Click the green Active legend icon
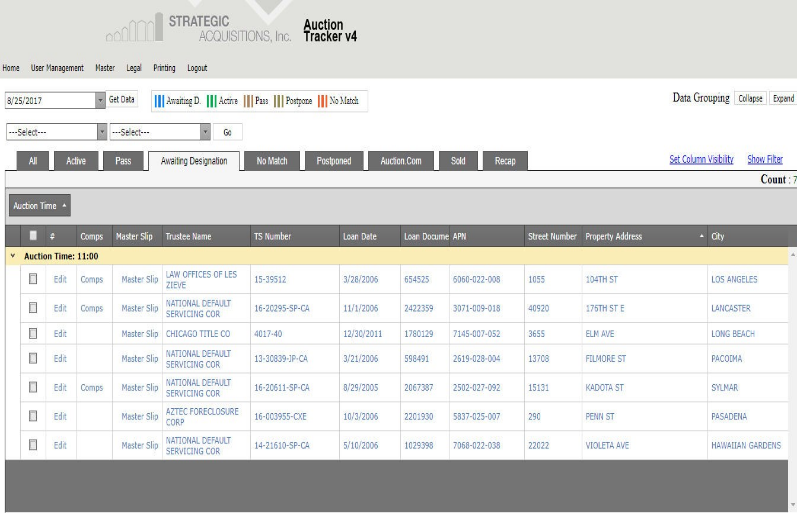The height and width of the screenshot is (513, 797). point(212,101)
